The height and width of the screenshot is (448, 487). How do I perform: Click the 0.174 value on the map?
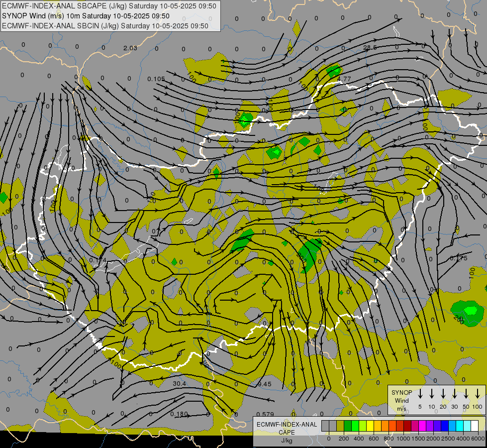point(97,260)
